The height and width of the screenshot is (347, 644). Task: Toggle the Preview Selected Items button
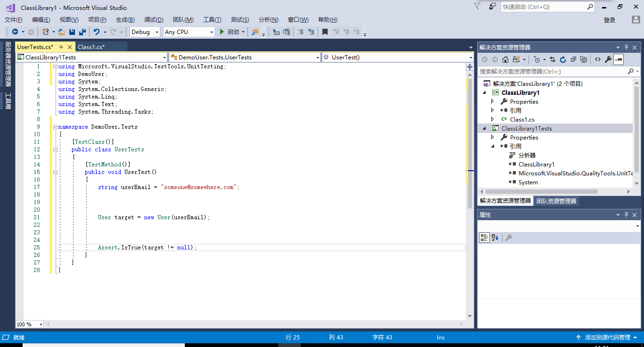[x=619, y=59]
